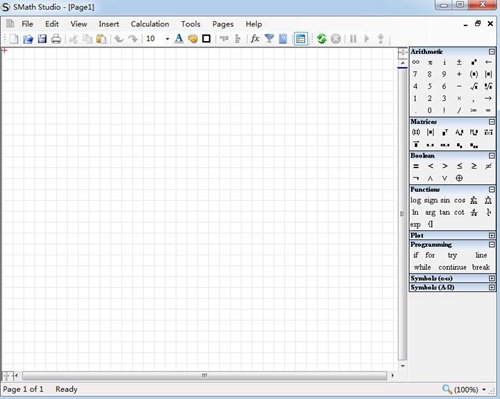Insert the definition := operator

tap(474, 110)
